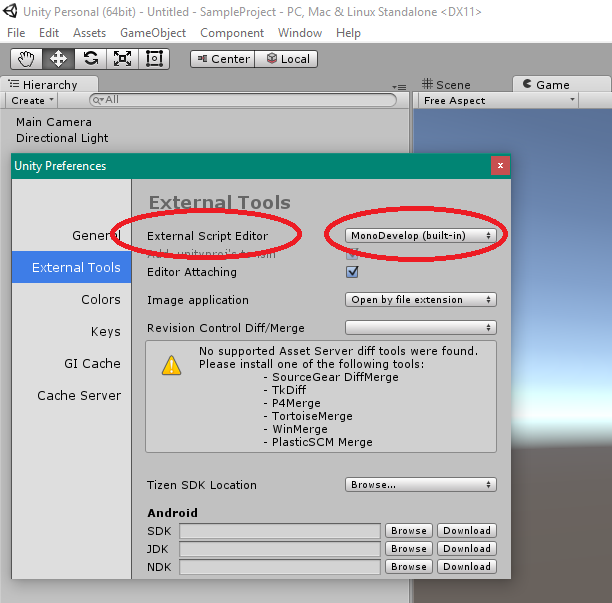
Task: Click the WinMerge list entry
Action: pyautogui.click(x=300, y=429)
